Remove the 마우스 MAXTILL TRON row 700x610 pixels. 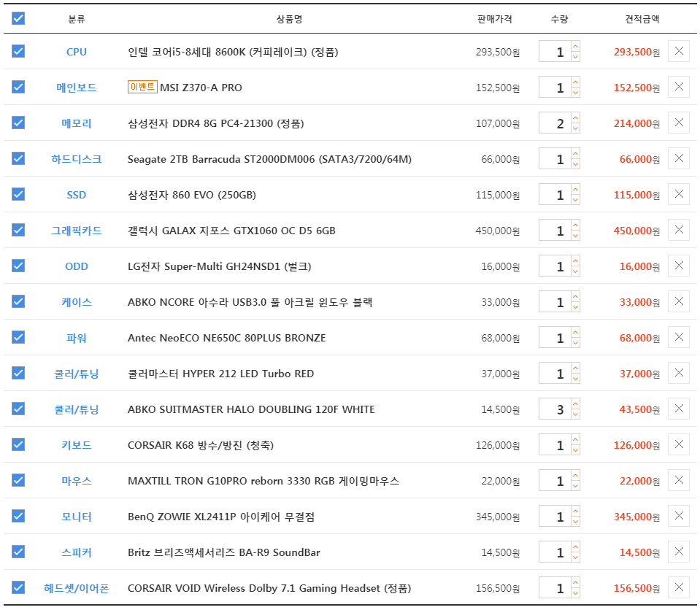[x=679, y=480]
